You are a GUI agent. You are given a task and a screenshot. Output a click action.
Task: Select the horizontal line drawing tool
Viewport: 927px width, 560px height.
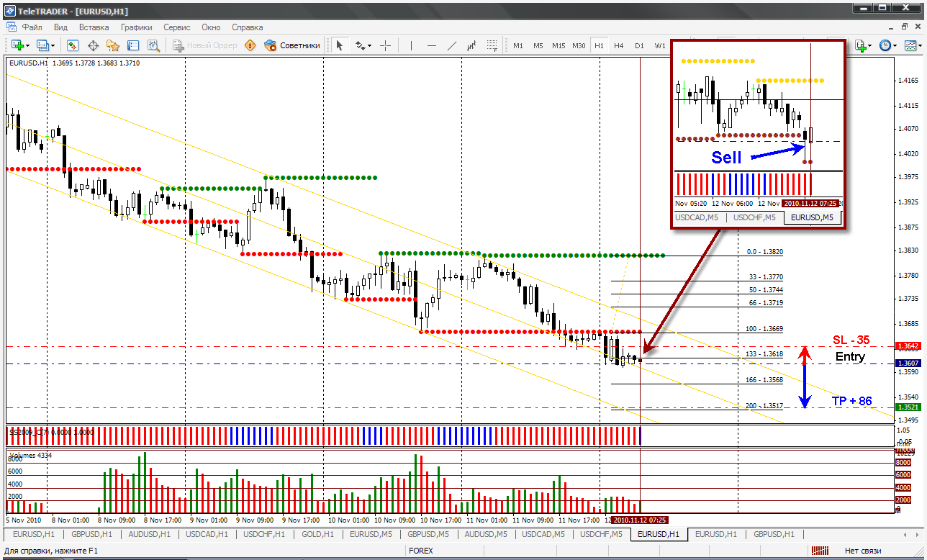click(432, 45)
